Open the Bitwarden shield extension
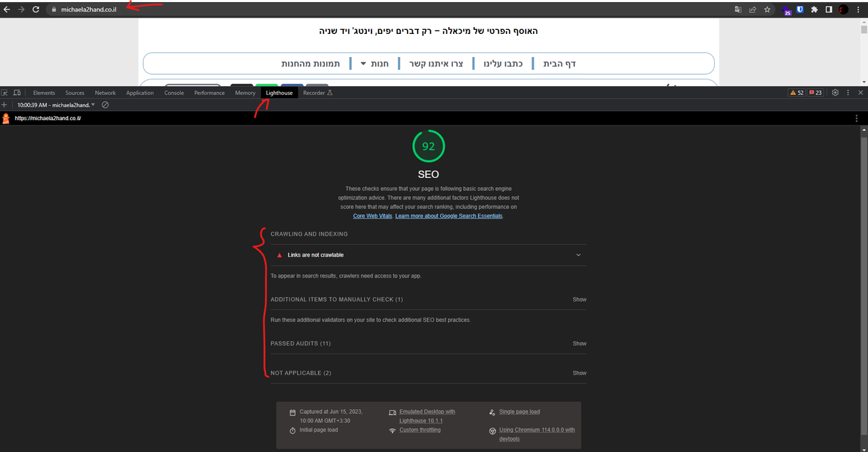 [x=800, y=10]
